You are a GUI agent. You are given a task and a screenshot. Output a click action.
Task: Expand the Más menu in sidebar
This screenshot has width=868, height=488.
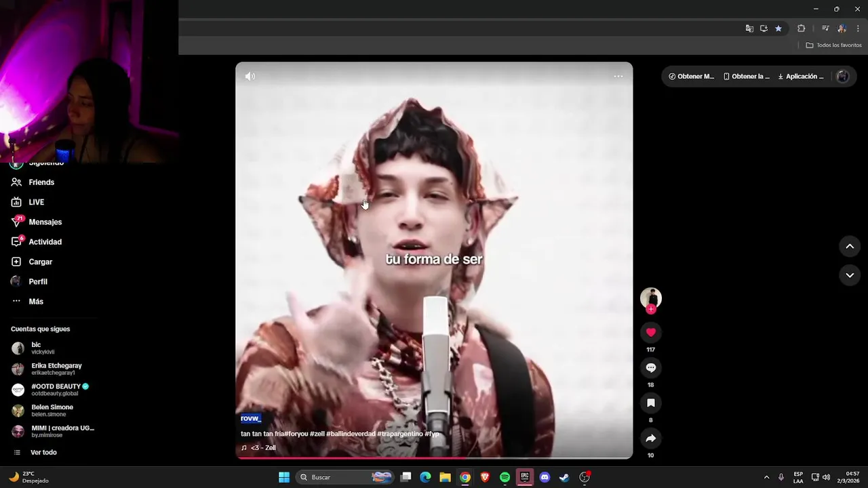click(x=36, y=302)
